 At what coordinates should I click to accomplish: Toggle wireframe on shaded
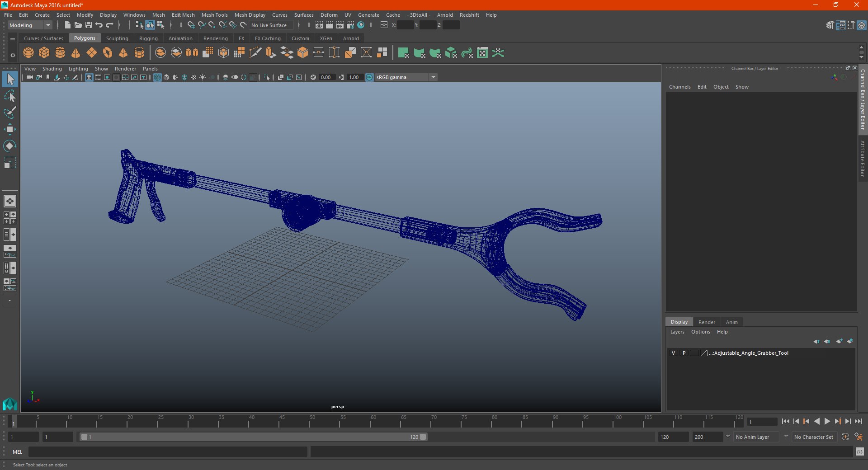184,77
